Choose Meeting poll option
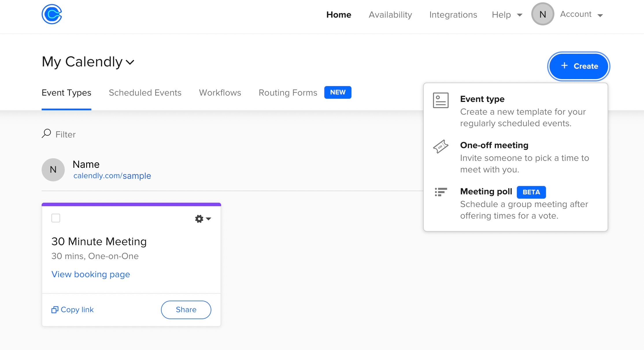 [516, 203]
